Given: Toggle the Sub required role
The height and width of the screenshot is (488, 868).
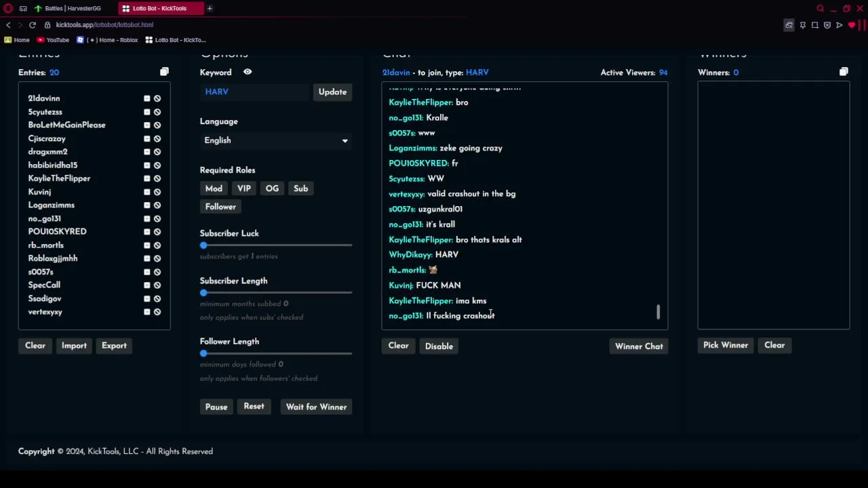Looking at the screenshot, I should (x=300, y=188).
